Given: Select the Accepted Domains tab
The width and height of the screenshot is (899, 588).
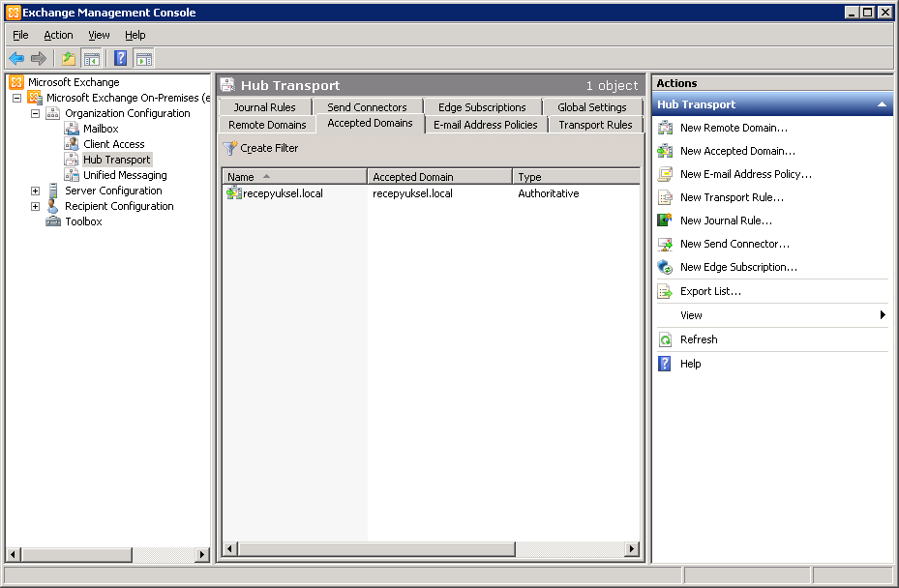Looking at the screenshot, I should click(x=370, y=123).
